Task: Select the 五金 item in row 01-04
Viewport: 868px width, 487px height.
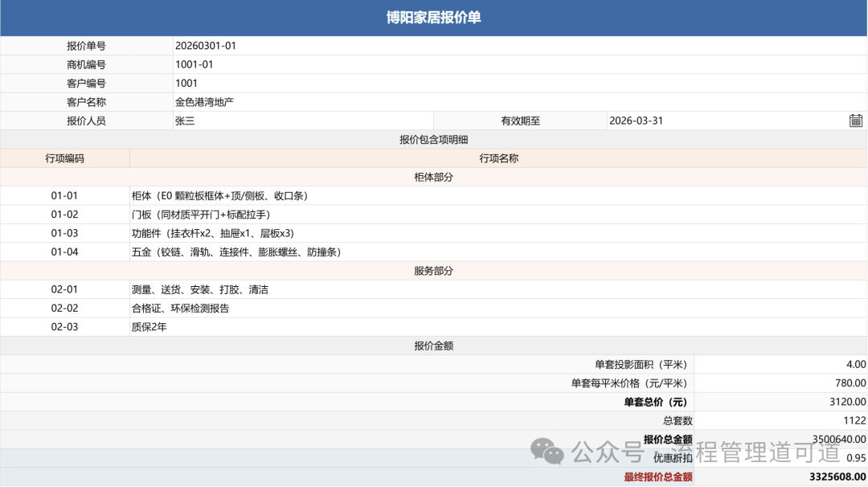Action: pos(236,252)
